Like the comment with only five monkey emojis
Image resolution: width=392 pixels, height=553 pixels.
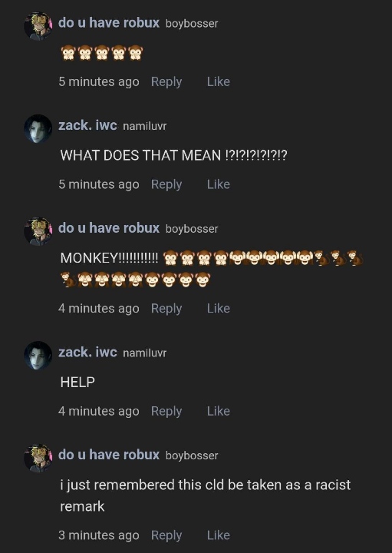pos(219,81)
